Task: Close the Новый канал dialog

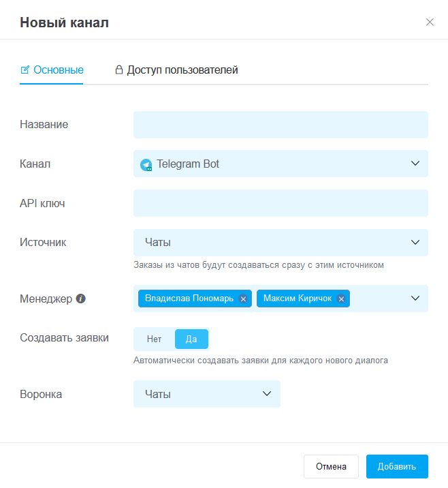Action: 430,22
